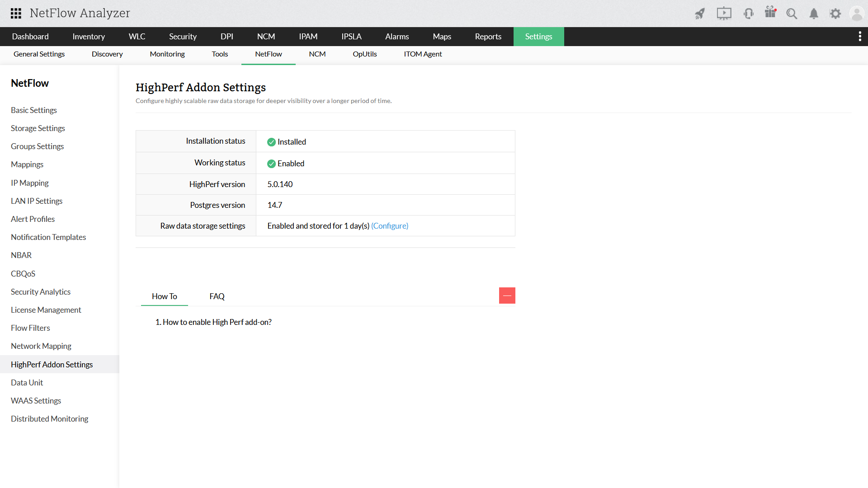
Task: Open the user profile avatar
Action: coord(857,14)
